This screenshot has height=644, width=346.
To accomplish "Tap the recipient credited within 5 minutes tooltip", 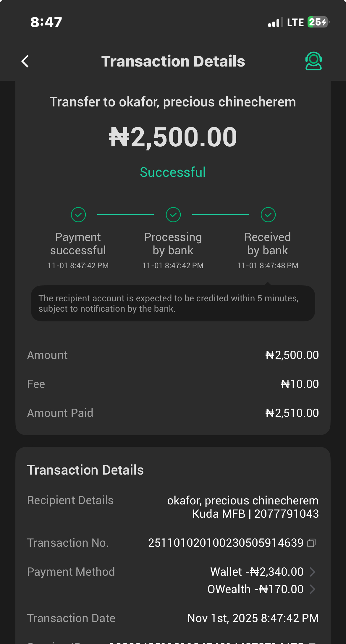I will 173,303.
